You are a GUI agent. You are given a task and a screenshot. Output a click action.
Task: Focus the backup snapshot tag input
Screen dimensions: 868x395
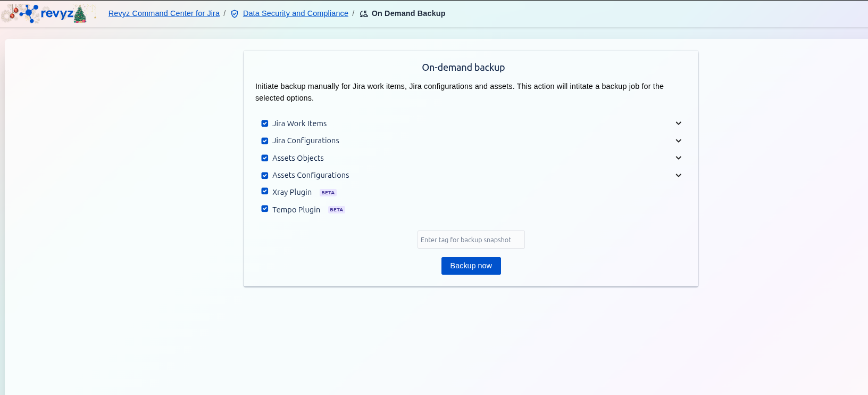(471, 240)
